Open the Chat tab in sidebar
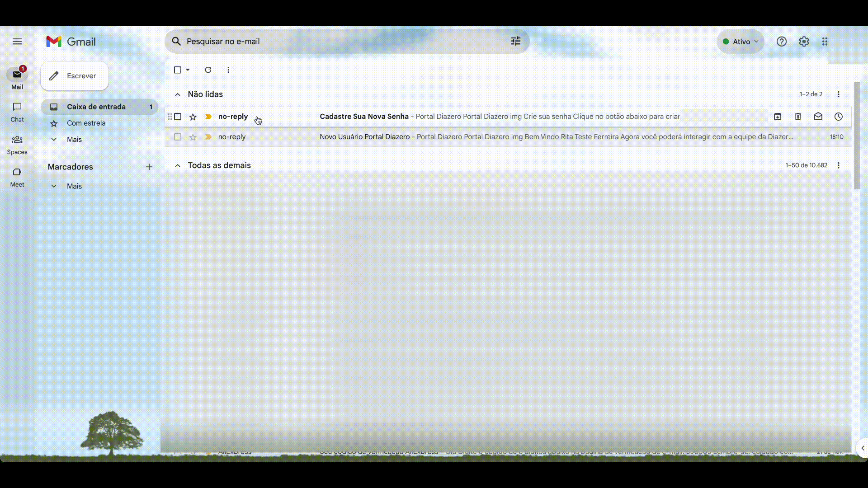This screenshot has width=868, height=488. point(17,112)
